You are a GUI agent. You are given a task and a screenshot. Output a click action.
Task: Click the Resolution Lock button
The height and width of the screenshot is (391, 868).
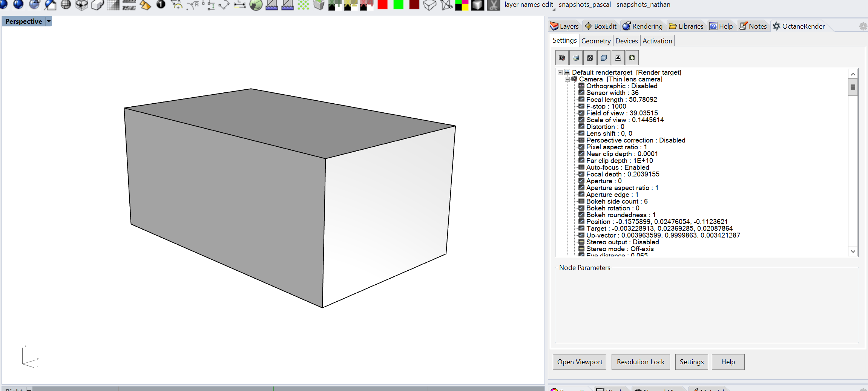[641, 362]
